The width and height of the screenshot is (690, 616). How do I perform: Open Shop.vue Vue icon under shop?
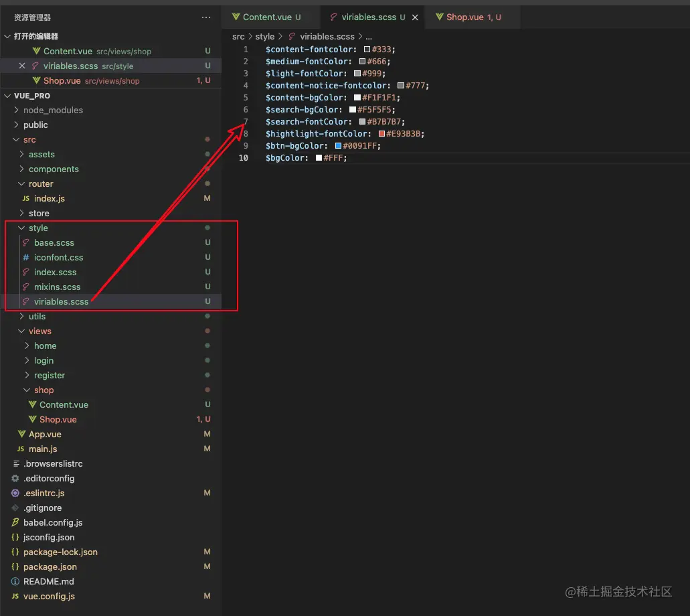coord(32,419)
